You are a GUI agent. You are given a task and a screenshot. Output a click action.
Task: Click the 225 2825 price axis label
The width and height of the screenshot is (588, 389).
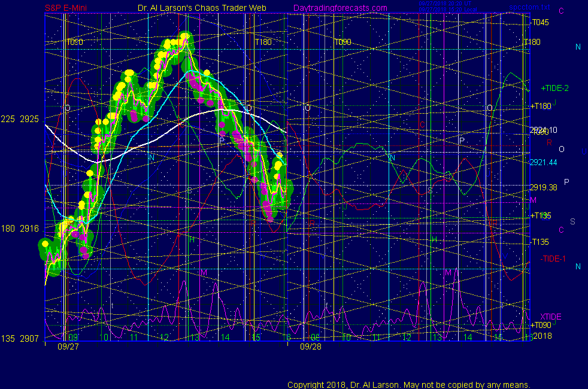coord(20,119)
